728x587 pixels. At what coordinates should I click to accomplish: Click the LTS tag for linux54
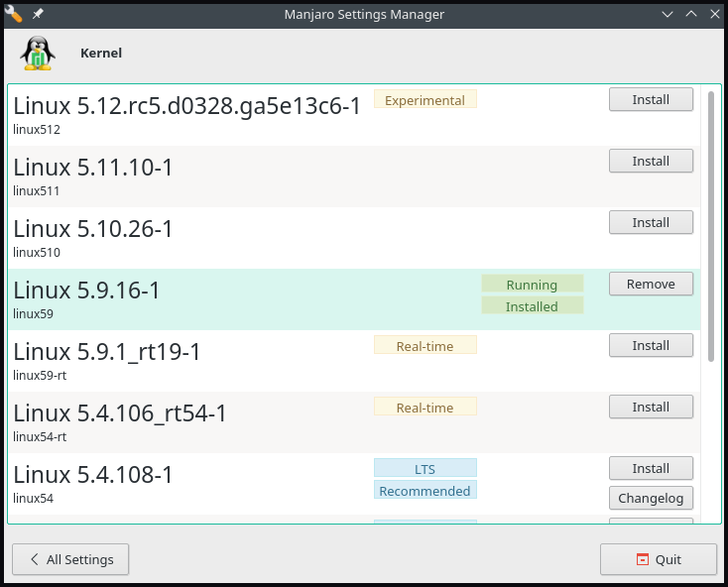(425, 468)
